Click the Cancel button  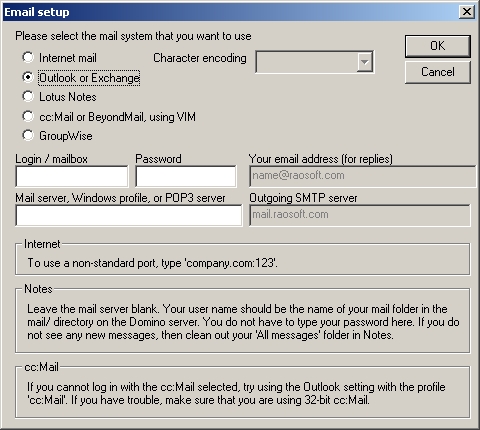438,72
